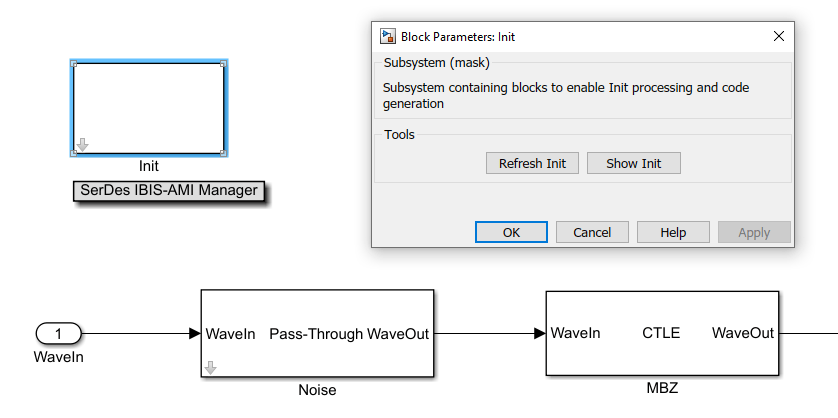
Task: Click the Apply button
Action: [754, 232]
